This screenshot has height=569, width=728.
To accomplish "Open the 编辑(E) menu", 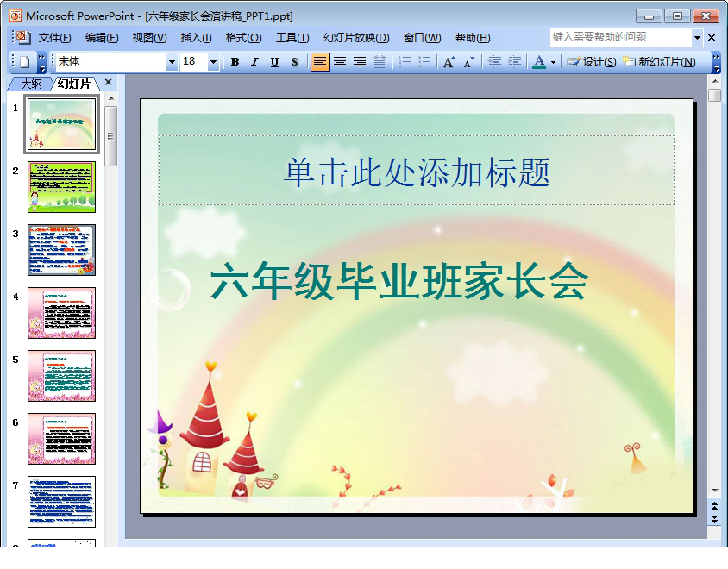I will [x=102, y=38].
